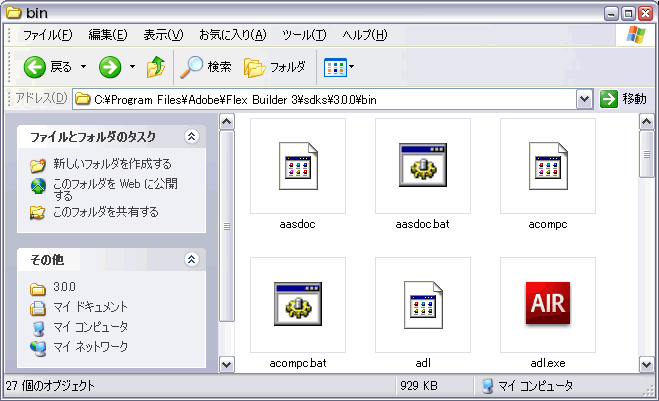Image resolution: width=659 pixels, height=401 pixels.
Task: Select the acompc.bat batch file icon
Action: pos(298,304)
